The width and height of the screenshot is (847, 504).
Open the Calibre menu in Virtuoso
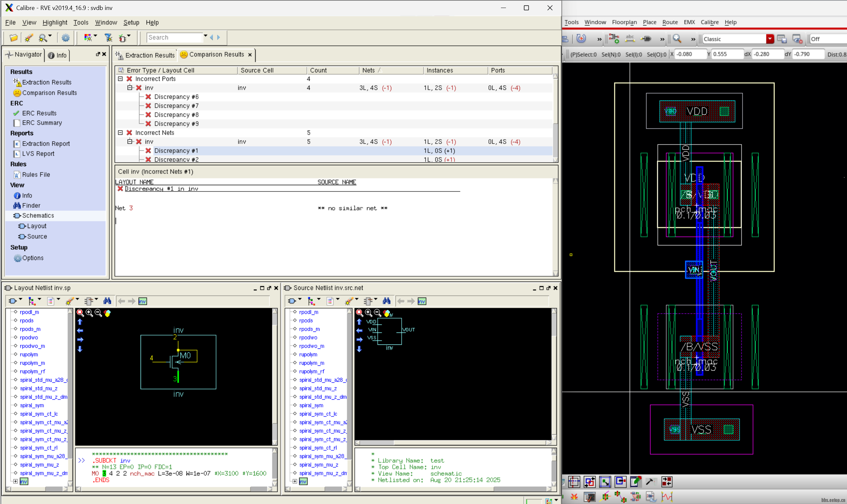709,22
